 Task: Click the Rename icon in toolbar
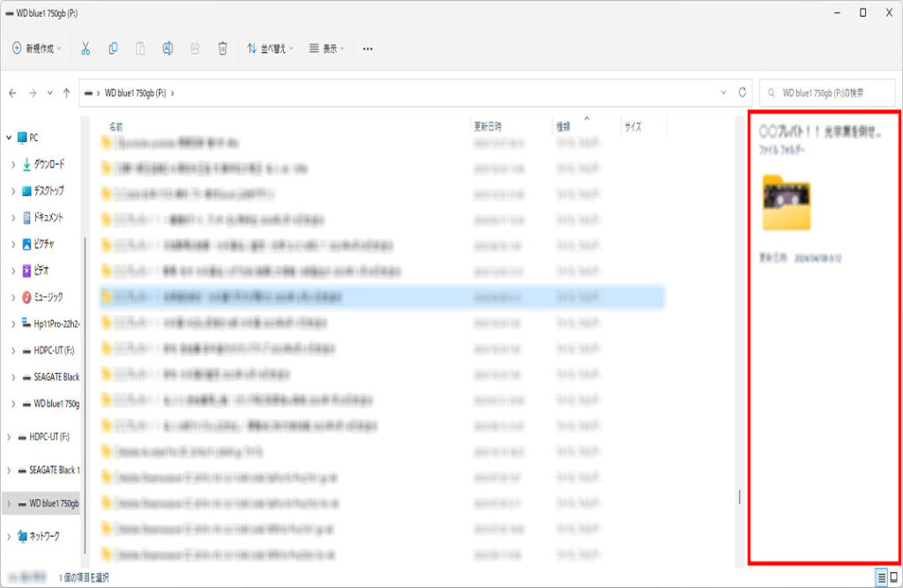pyautogui.click(x=167, y=48)
